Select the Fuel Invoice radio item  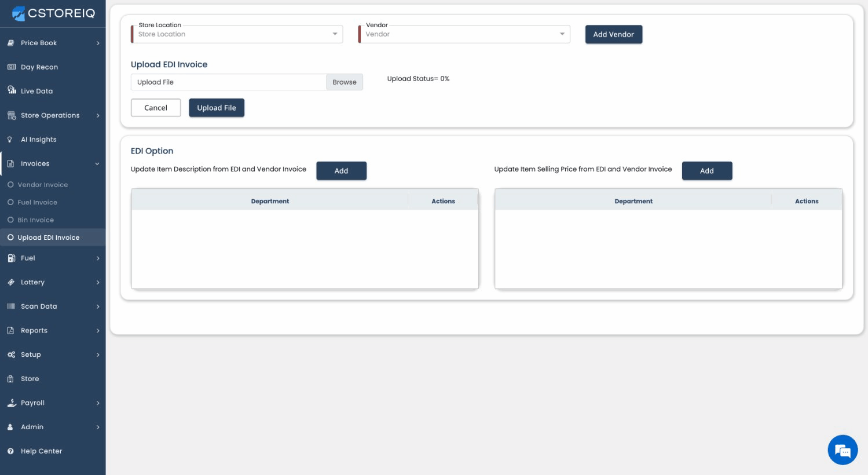coord(10,202)
